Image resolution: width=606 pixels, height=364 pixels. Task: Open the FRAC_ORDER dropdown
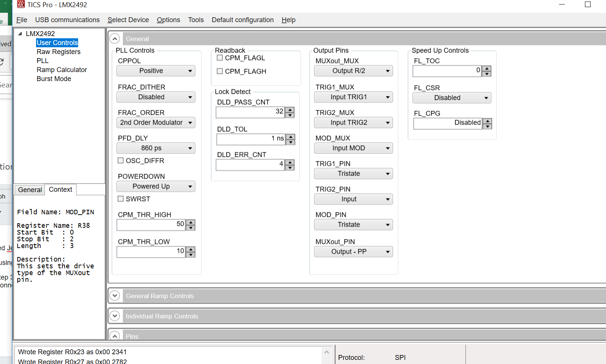coord(156,123)
